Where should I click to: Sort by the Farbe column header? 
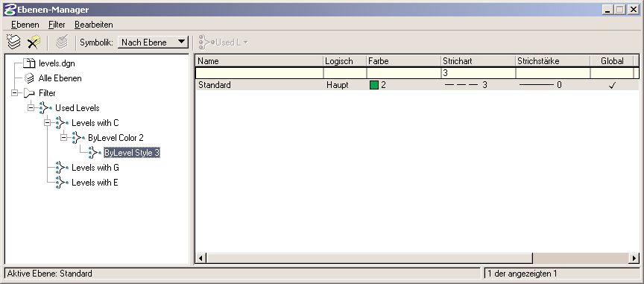[404, 61]
